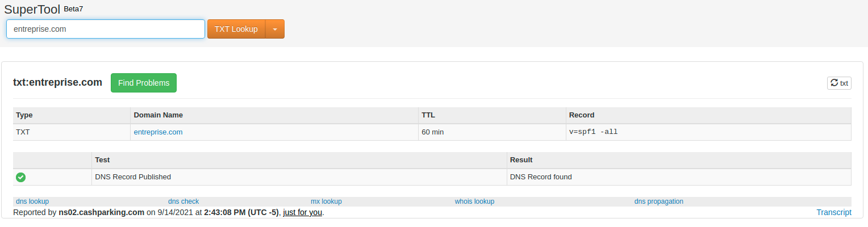Click the TTL column header
Image resolution: width=868 pixels, height=227 pixels.
click(428, 115)
